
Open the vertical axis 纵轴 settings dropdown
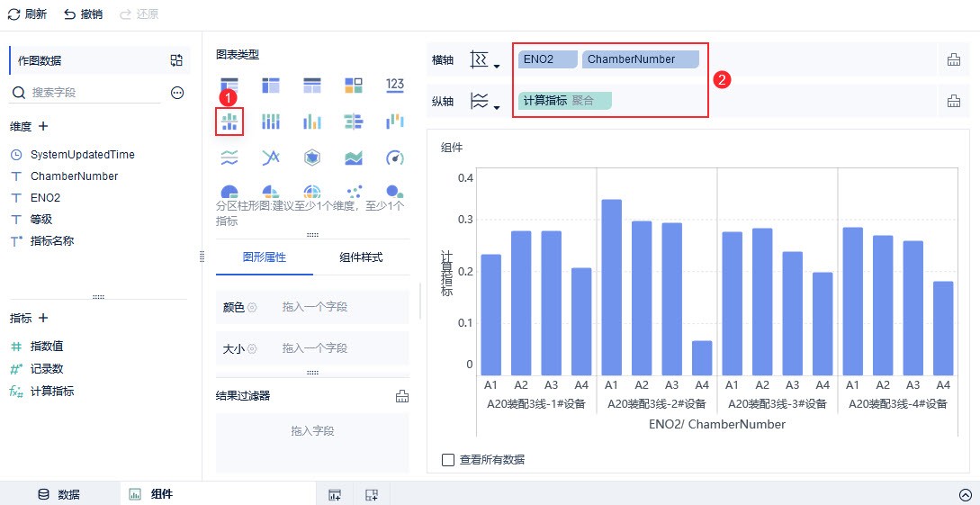[484, 101]
